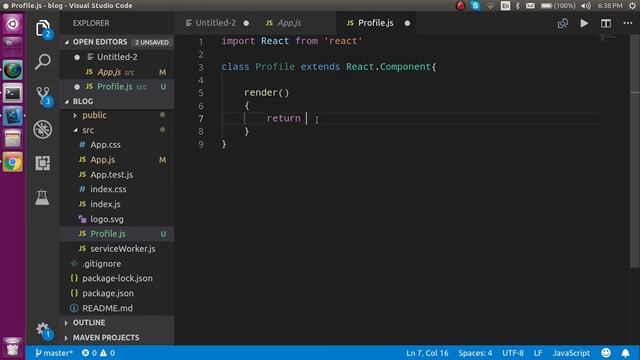Open serviceWorker.js file
Image resolution: width=640 pixels, height=360 pixels.
tap(117, 249)
